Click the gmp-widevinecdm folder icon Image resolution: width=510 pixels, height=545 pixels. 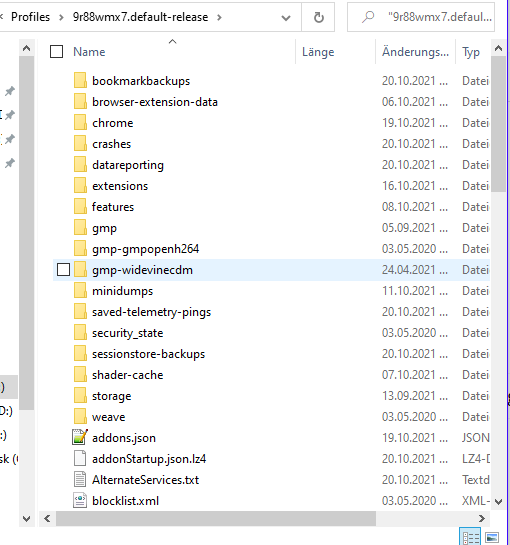(80, 270)
